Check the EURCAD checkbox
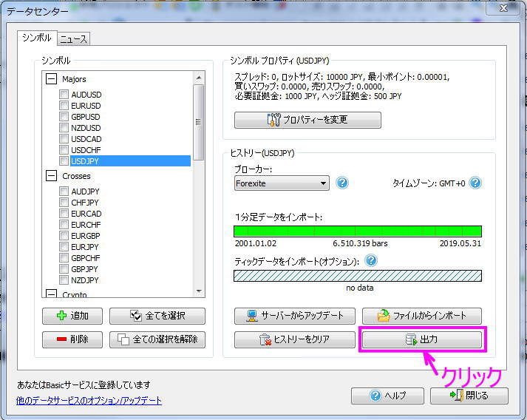The width and height of the screenshot is (527, 420). (x=64, y=214)
